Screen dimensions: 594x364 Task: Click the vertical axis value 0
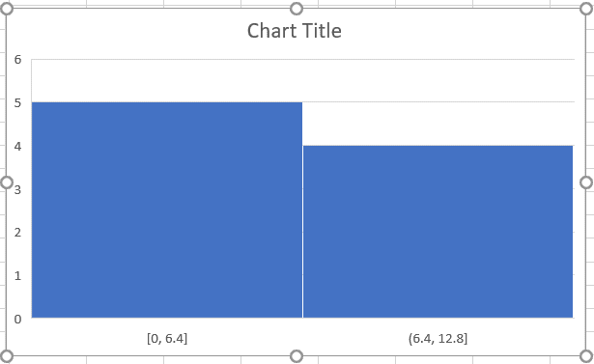point(17,319)
